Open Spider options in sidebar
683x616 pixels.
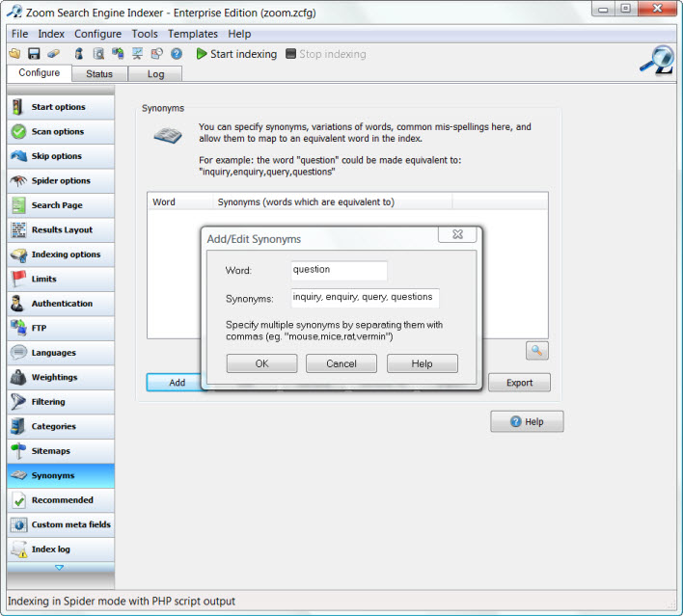click(61, 180)
